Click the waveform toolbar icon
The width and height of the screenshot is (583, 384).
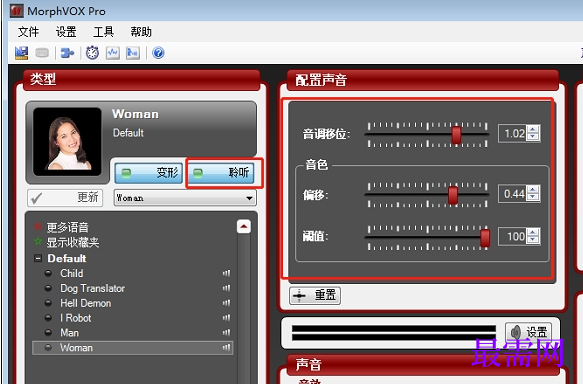(x=113, y=53)
